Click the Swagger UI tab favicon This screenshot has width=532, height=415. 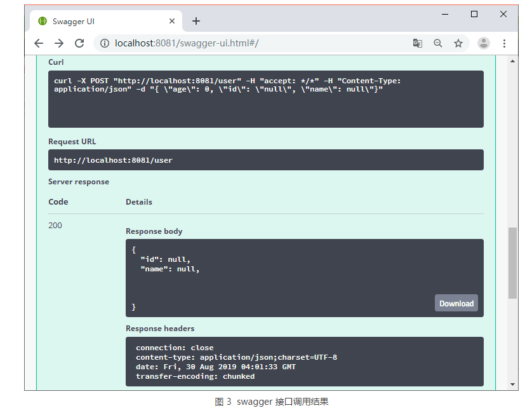(x=43, y=21)
